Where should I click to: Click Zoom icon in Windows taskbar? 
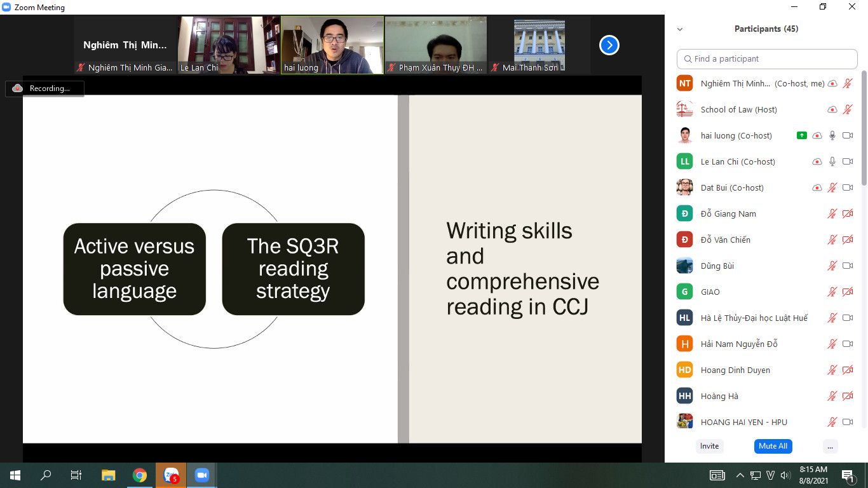(202, 475)
